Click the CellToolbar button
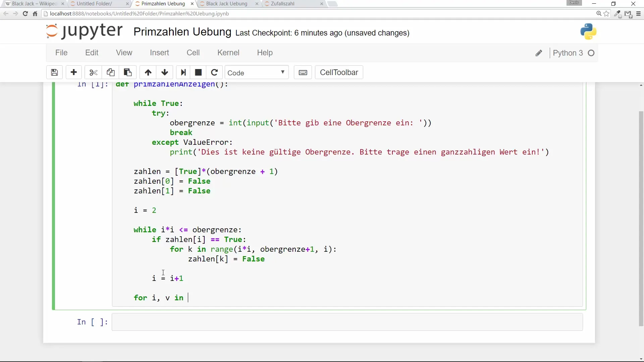 click(x=339, y=72)
